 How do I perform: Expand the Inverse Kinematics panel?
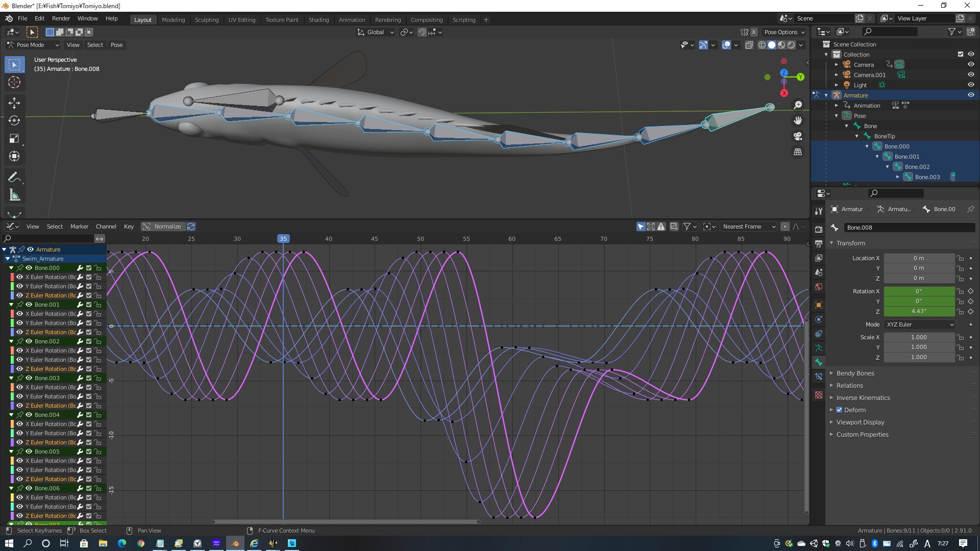point(863,398)
